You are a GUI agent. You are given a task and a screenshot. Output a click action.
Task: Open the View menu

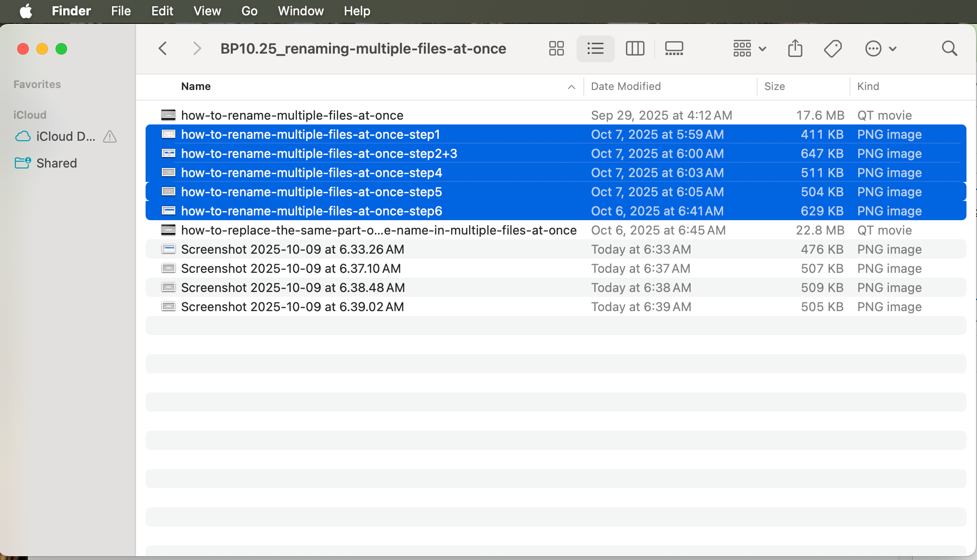click(206, 11)
